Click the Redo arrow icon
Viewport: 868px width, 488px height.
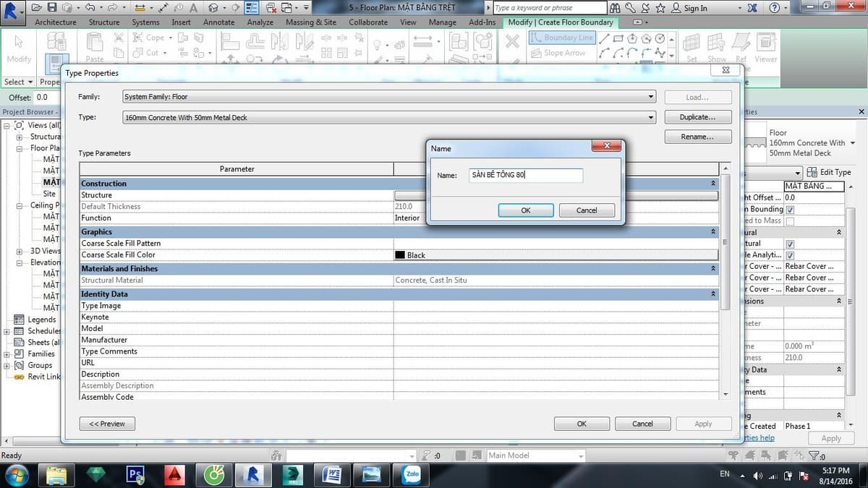click(111, 8)
